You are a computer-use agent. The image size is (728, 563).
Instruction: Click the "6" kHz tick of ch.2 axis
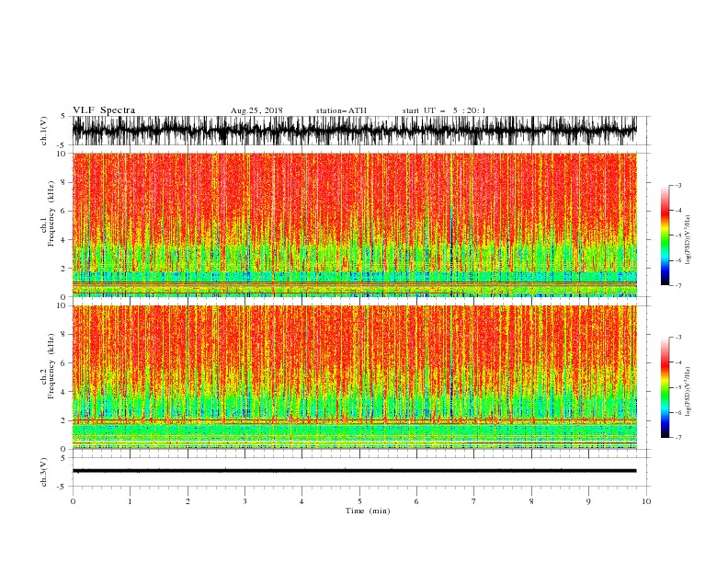point(64,362)
